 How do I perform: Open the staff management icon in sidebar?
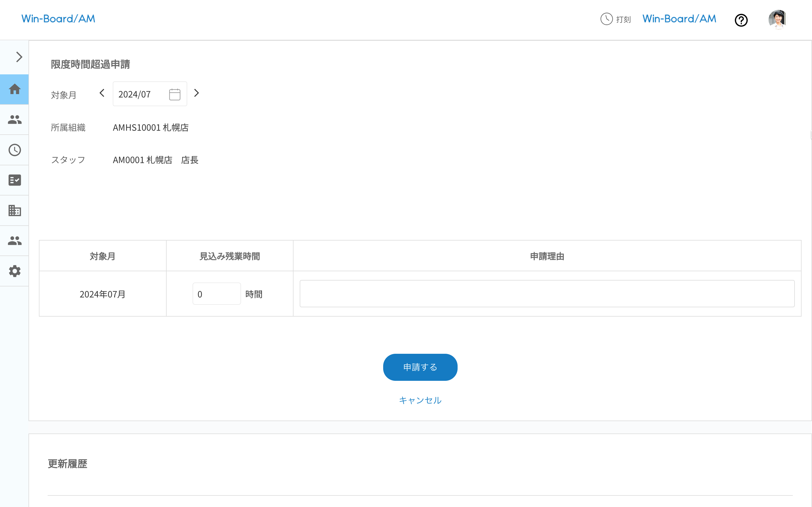point(14,119)
